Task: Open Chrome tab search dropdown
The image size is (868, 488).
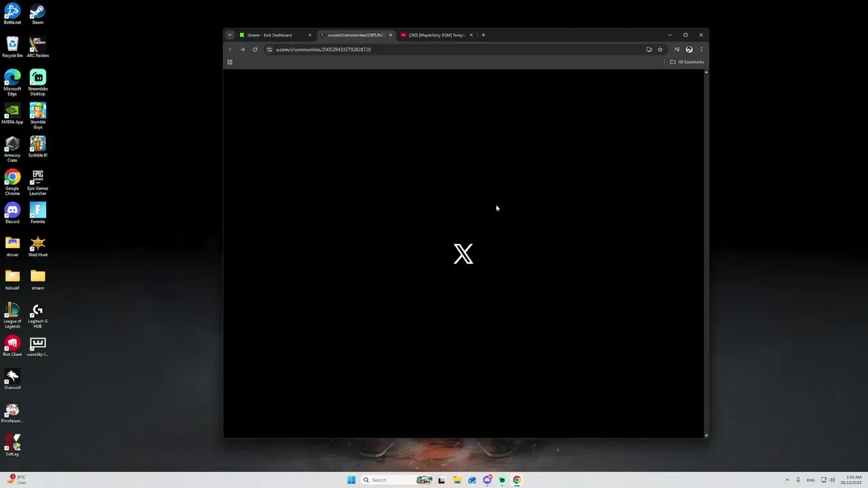Action: pos(230,35)
